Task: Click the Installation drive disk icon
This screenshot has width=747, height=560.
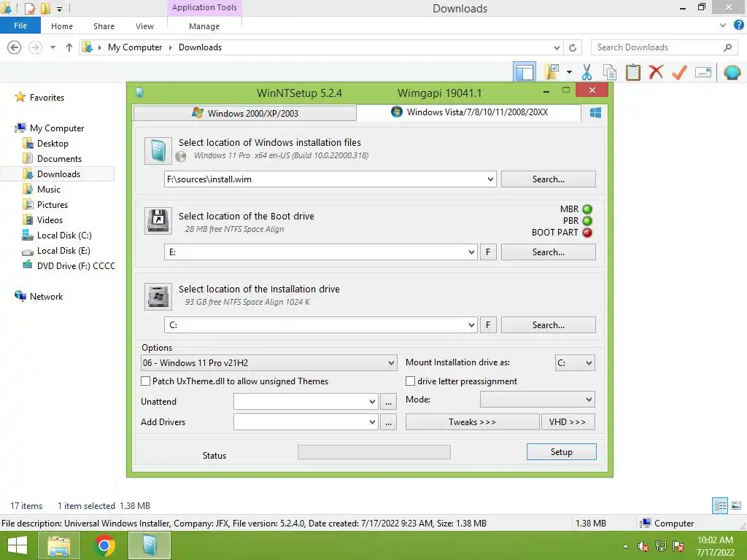Action: (x=158, y=296)
